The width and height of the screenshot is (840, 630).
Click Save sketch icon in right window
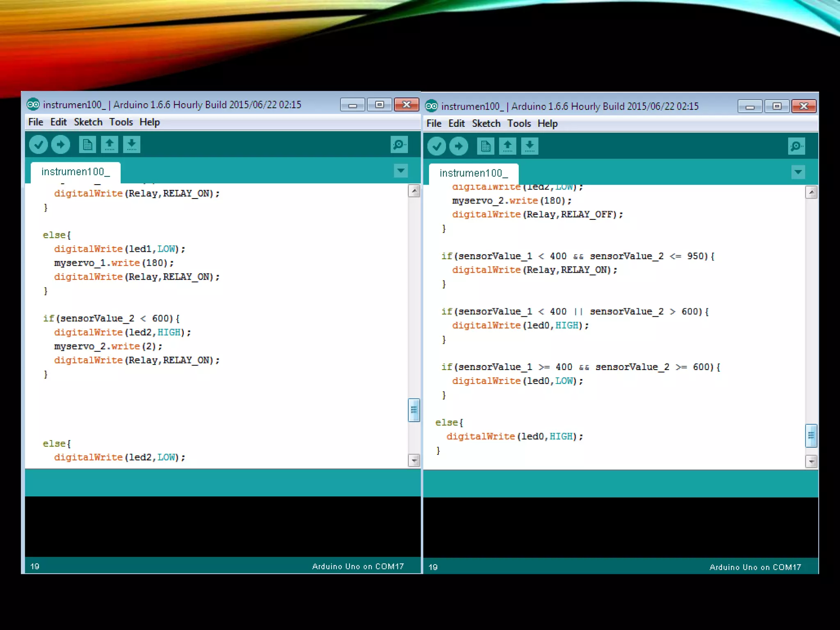point(530,146)
